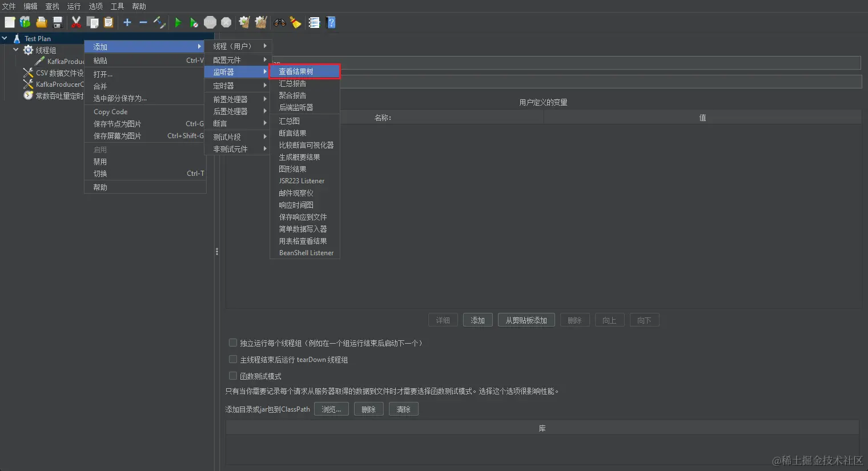
Task: Click the Reset Search yellow broom icon
Action: click(x=295, y=22)
